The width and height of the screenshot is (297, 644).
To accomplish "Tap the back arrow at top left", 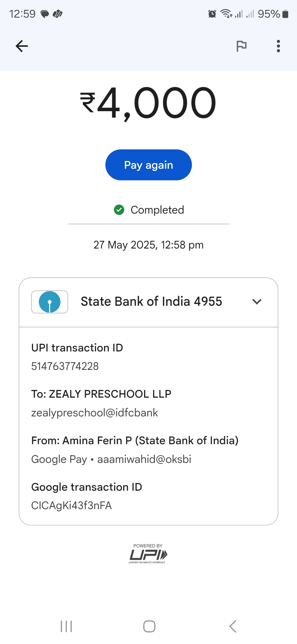I will (x=22, y=46).
